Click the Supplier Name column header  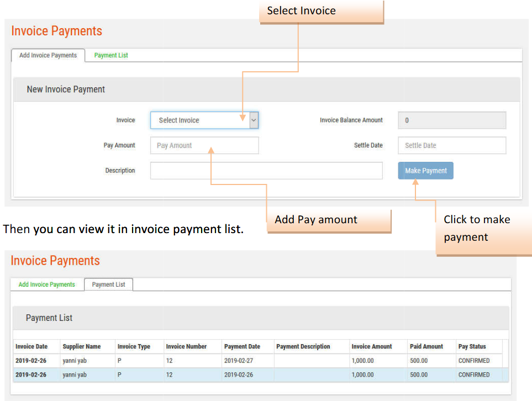point(81,346)
